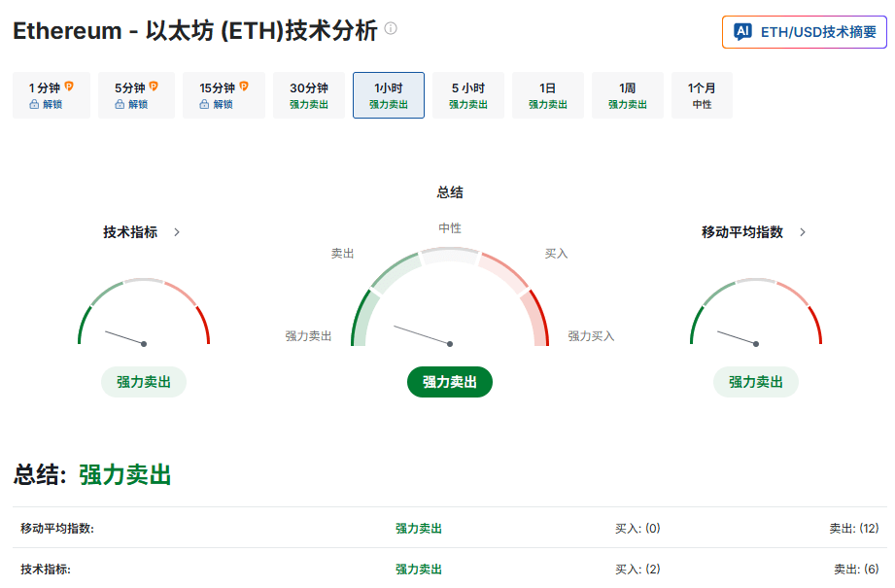
Task: Open the 1周 timeframe tab
Action: (628, 95)
